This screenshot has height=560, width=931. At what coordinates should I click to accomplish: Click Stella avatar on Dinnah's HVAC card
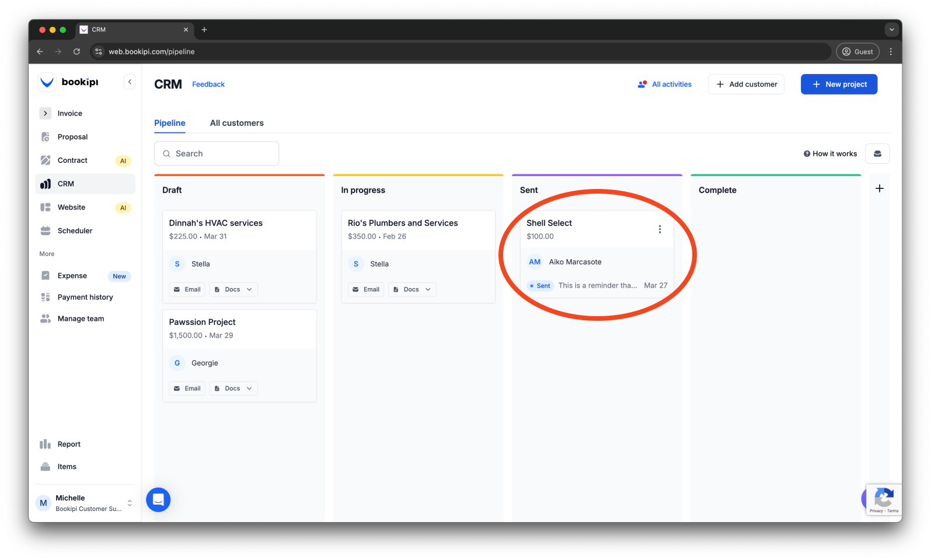click(x=177, y=264)
